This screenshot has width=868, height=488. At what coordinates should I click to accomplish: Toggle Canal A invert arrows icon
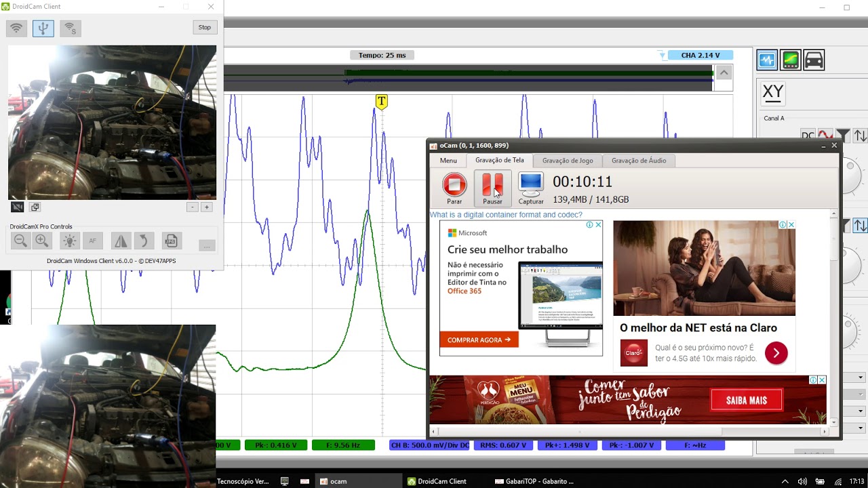click(860, 135)
